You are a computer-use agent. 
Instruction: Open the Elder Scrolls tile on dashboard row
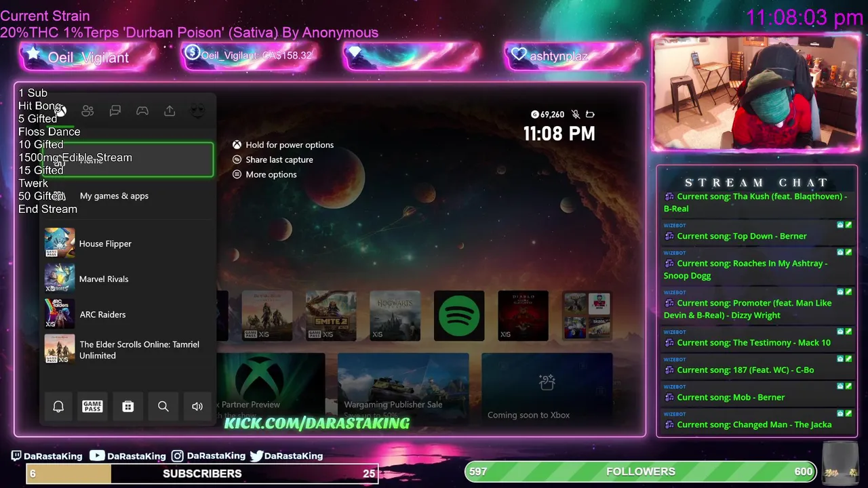(267, 316)
